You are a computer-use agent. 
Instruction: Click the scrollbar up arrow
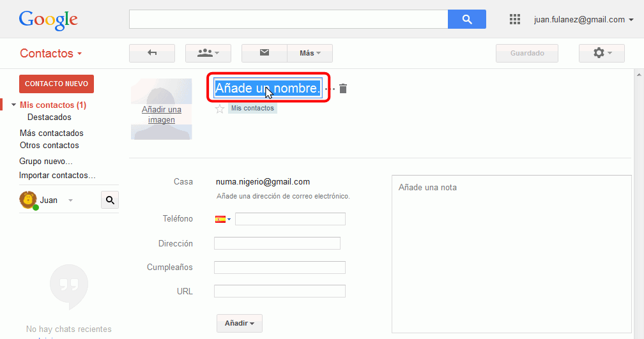[639, 75]
